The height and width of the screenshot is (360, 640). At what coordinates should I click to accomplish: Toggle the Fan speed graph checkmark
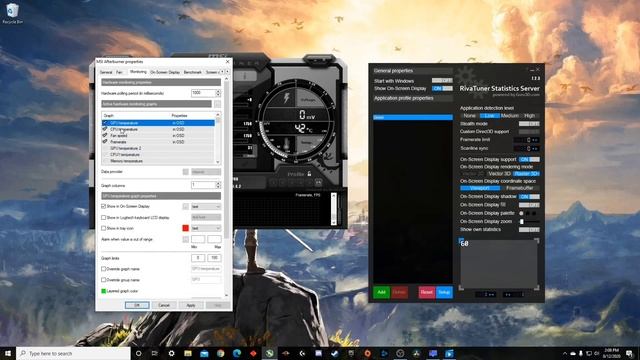(105, 136)
